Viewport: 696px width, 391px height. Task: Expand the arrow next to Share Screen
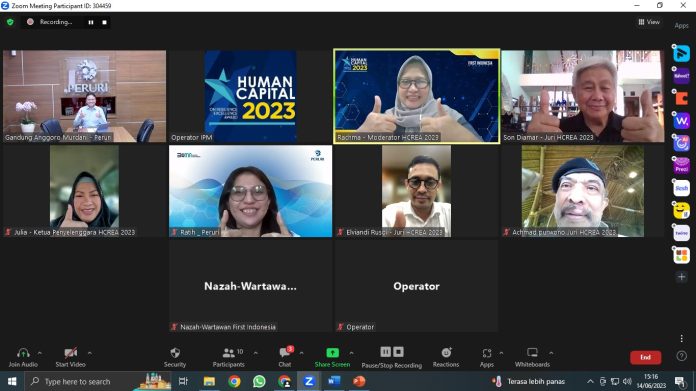[352, 353]
